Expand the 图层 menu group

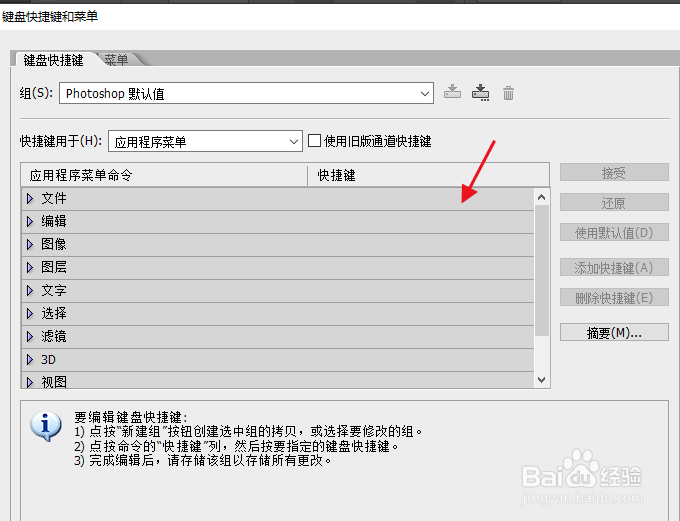[x=30, y=268]
